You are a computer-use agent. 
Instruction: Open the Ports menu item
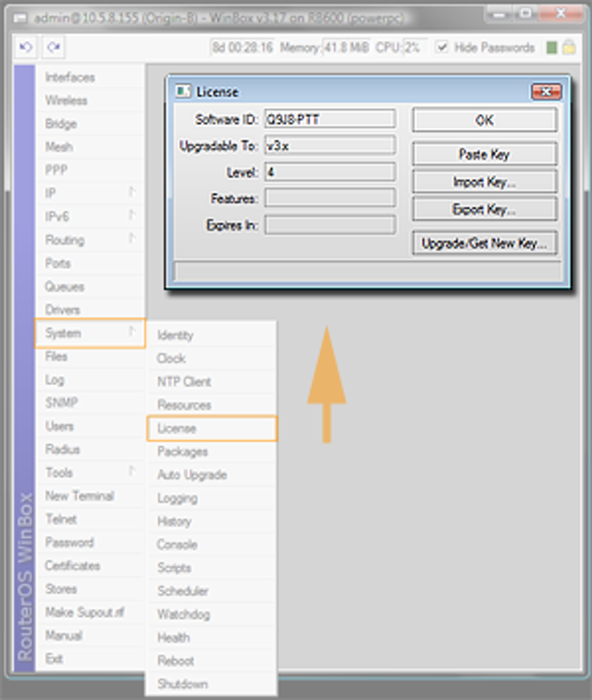point(91,263)
